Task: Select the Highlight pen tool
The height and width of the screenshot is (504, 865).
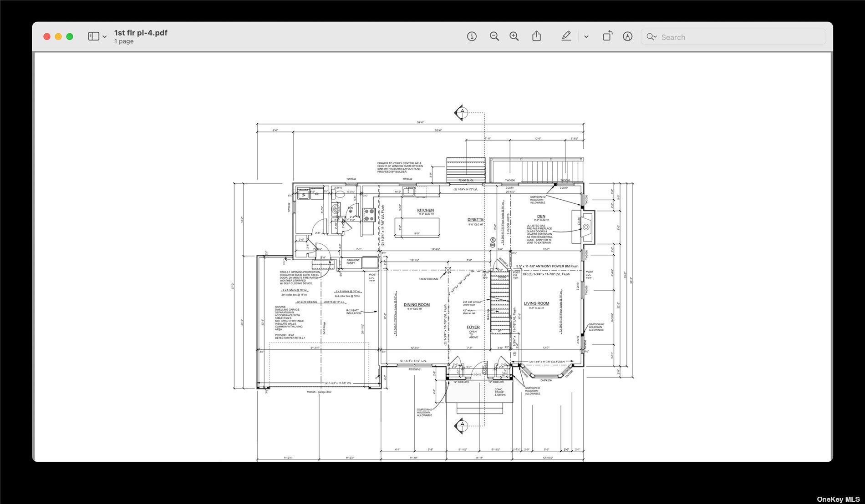Action: coord(566,36)
